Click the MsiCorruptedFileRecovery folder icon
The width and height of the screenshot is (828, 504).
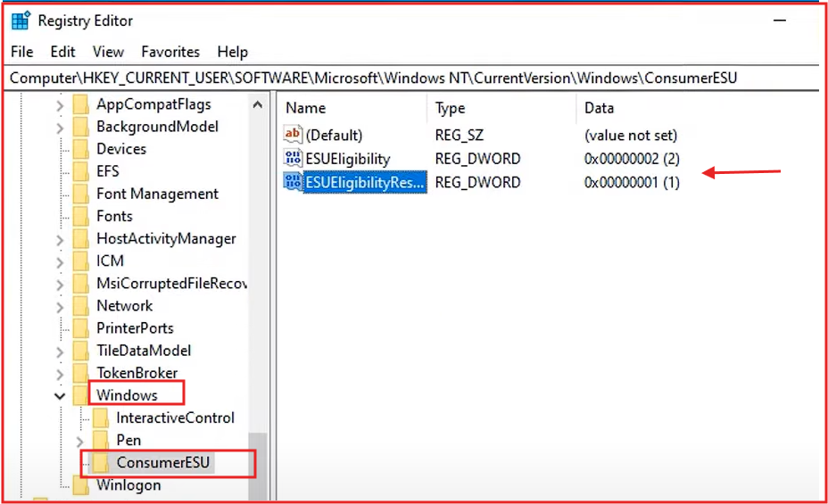[x=81, y=284]
